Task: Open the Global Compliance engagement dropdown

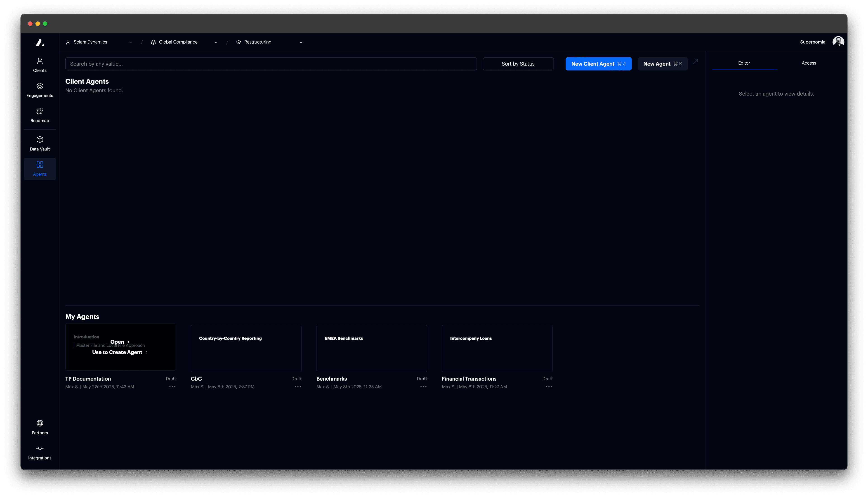Action: click(215, 42)
